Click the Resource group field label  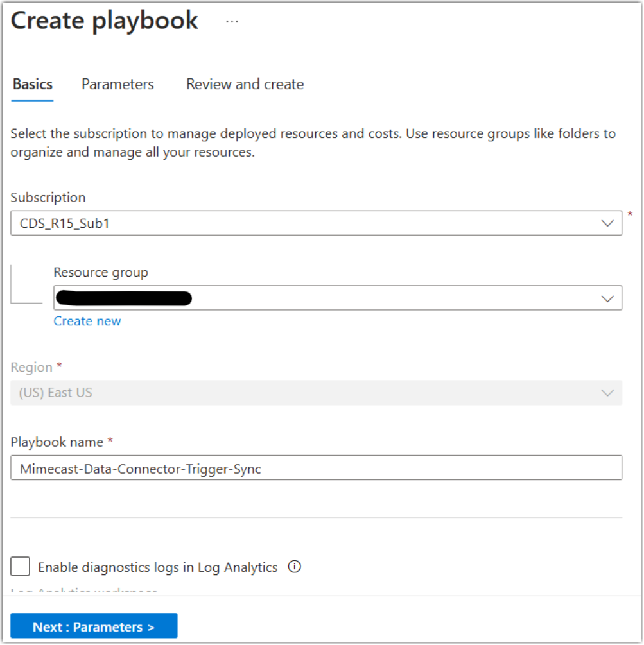coord(101,273)
